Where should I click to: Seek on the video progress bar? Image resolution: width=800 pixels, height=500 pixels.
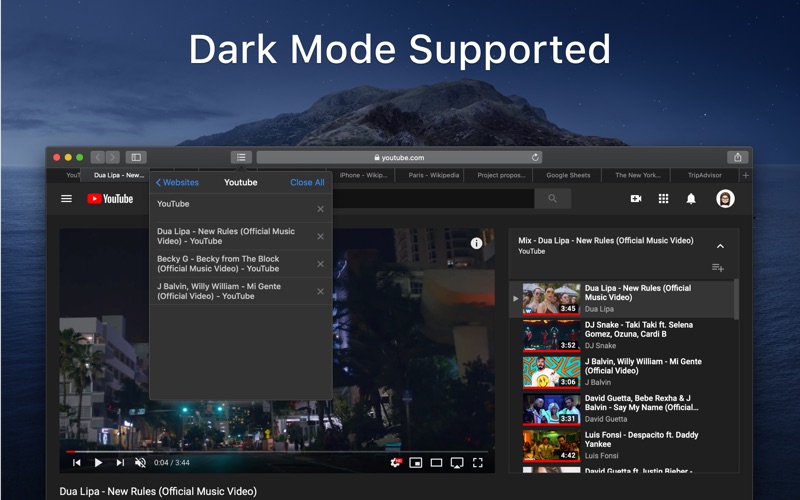277,452
